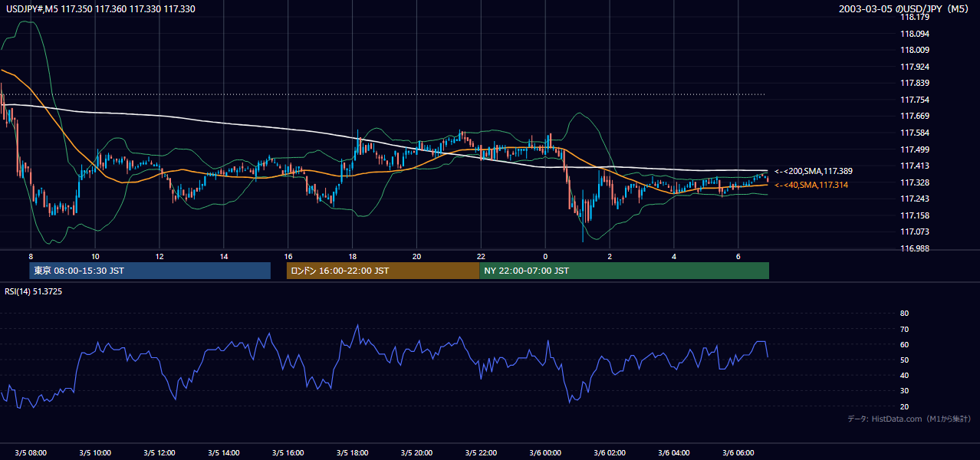Click the RSI scale level 40
The height and width of the screenshot is (460, 980).
(x=904, y=375)
